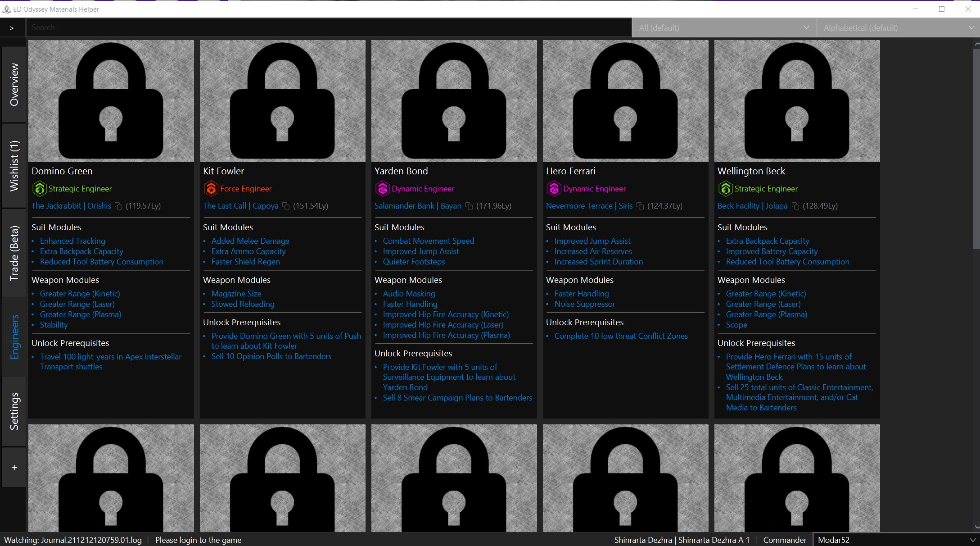
Task: Open the Modar52 commander dropdown
Action: (x=896, y=540)
